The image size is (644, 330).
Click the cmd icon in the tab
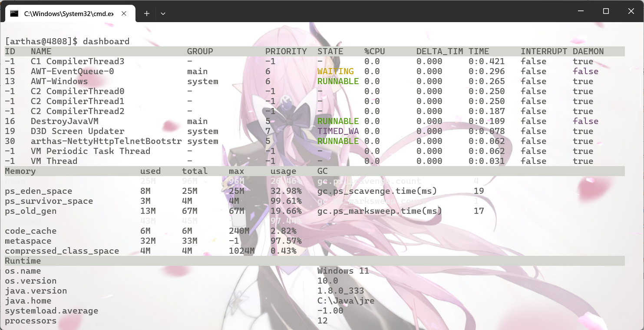click(x=14, y=13)
